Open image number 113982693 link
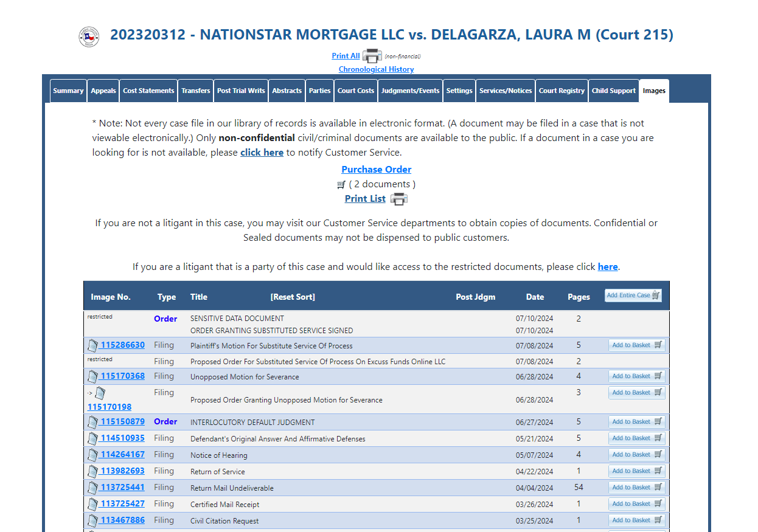This screenshot has height=532, width=758. coord(123,471)
